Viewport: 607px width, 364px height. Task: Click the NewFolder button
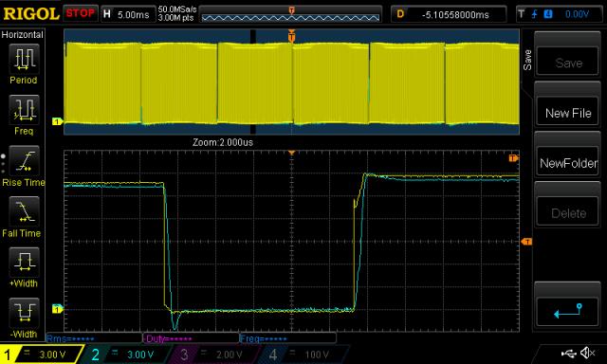567,163
